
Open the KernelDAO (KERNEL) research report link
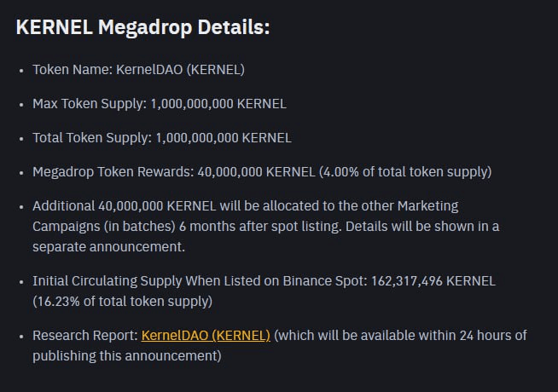206,336
